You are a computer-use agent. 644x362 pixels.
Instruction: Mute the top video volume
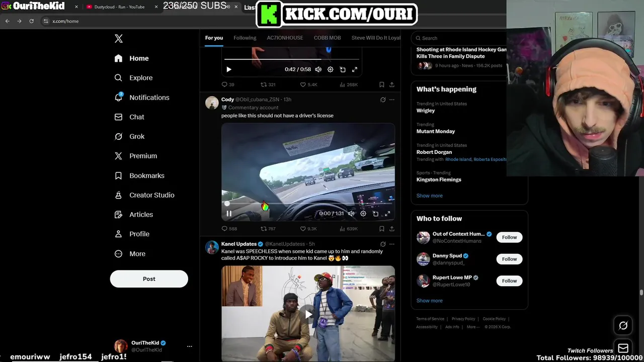pyautogui.click(x=318, y=69)
